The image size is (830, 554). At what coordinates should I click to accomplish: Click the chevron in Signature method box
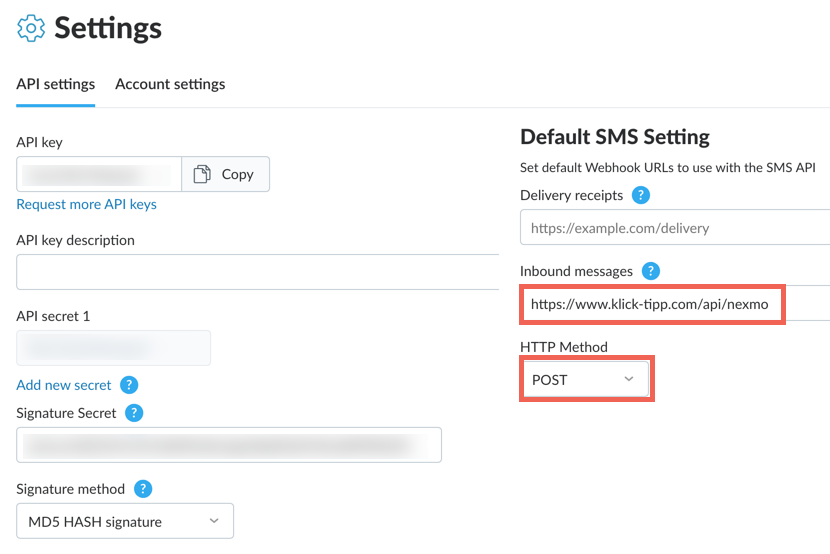(x=214, y=521)
